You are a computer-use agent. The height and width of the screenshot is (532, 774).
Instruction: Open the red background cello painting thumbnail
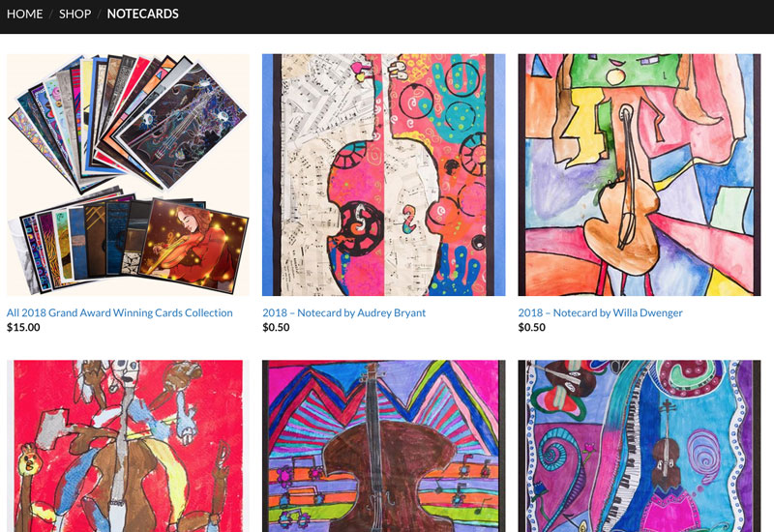(128, 446)
